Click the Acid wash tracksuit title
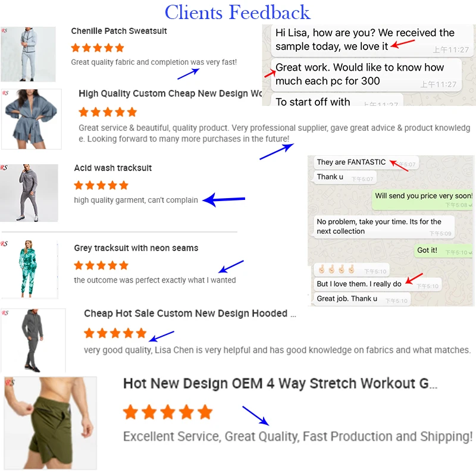 (x=113, y=168)
